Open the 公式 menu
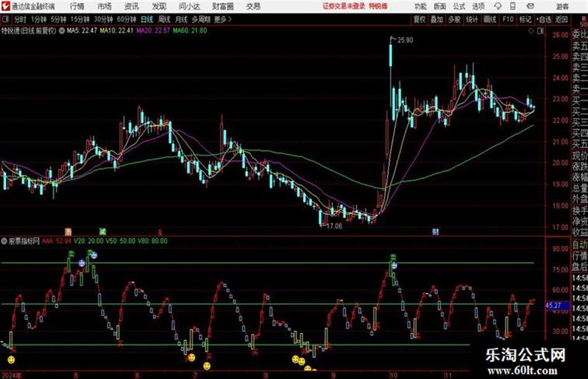This screenshot has height=379, width=588. 459,6
